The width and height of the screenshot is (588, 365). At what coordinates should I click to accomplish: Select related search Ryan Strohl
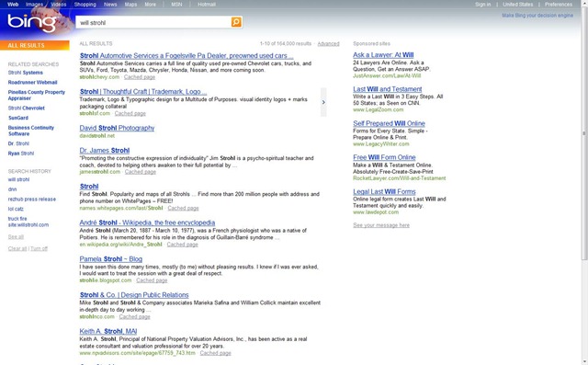[20, 154]
